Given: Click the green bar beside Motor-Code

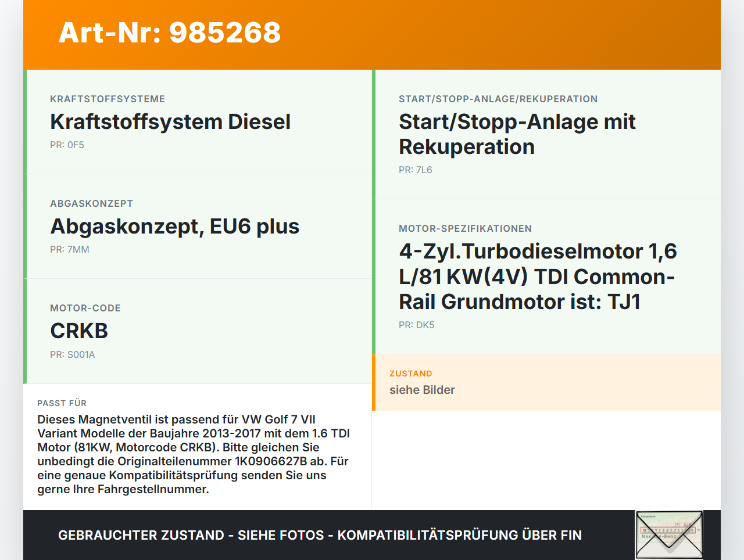Looking at the screenshot, I should coord(24,331).
